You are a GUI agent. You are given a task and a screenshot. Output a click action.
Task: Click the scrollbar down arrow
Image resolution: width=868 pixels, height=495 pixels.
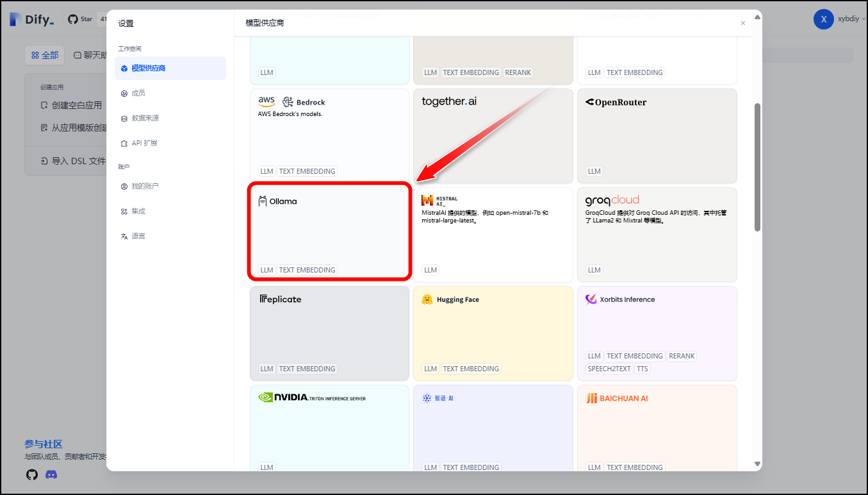click(x=758, y=464)
